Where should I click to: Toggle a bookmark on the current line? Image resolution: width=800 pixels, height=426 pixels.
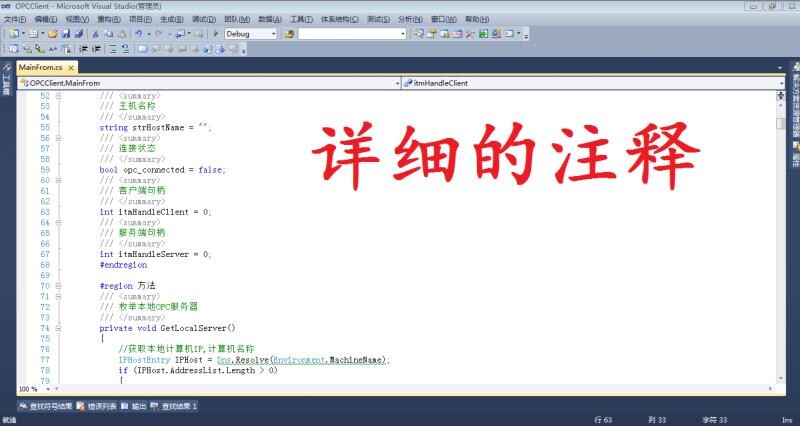point(143,49)
